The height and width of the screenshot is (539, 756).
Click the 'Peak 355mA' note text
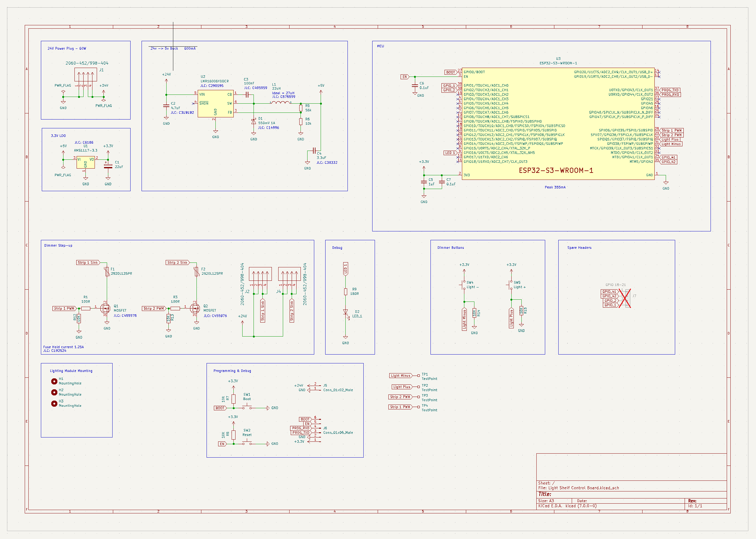click(x=555, y=187)
